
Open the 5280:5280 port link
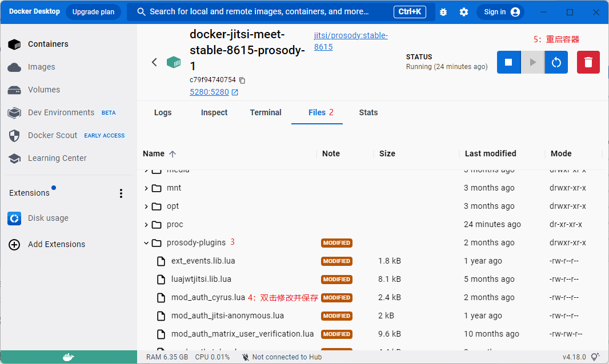pyautogui.click(x=209, y=92)
